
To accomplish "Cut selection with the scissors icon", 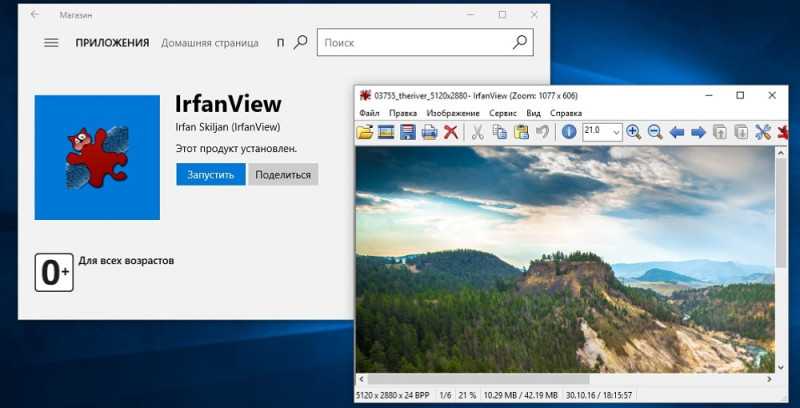I will coord(478,133).
